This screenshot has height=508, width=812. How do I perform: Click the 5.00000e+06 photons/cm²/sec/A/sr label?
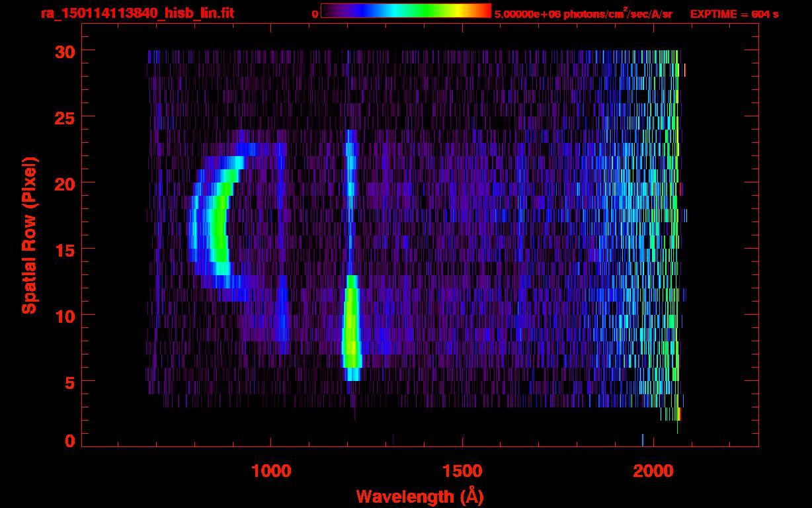[583, 13]
